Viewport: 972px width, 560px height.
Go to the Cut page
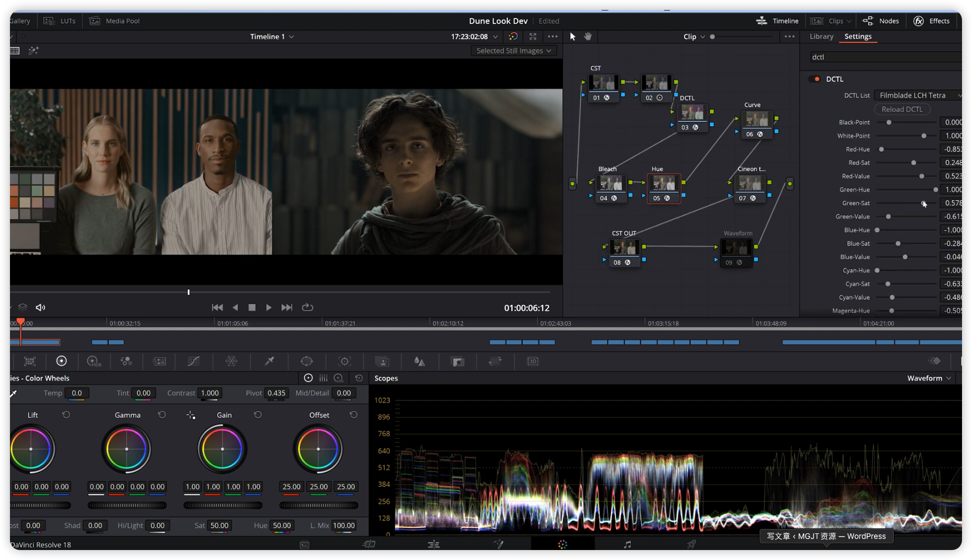[x=369, y=544]
